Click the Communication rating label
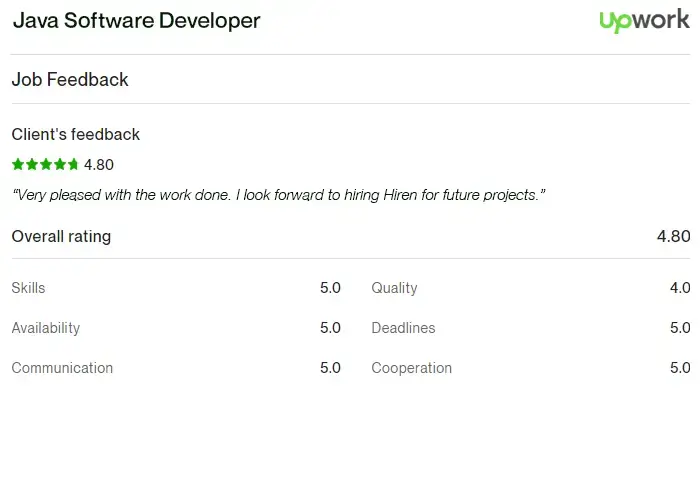The width and height of the screenshot is (700, 500). click(x=62, y=368)
